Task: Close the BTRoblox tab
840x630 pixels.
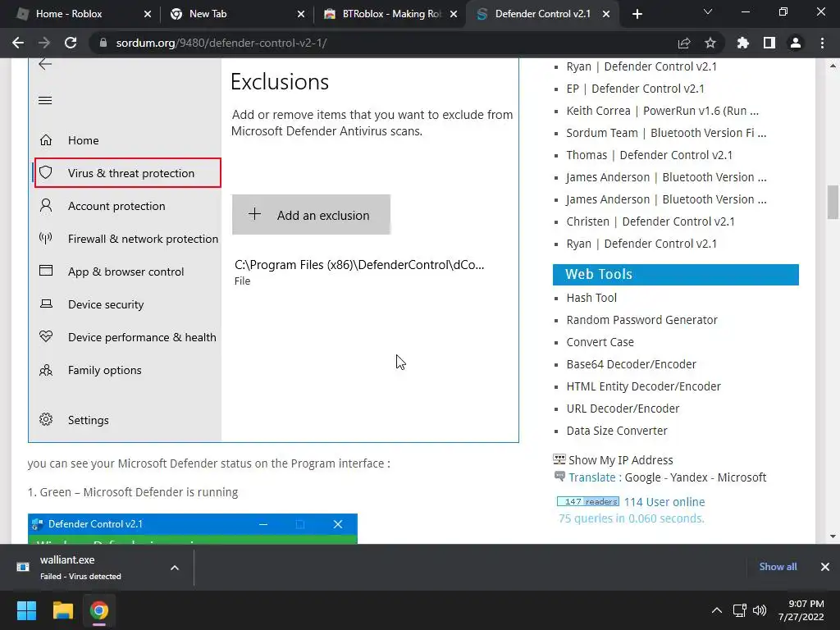Action: click(454, 14)
